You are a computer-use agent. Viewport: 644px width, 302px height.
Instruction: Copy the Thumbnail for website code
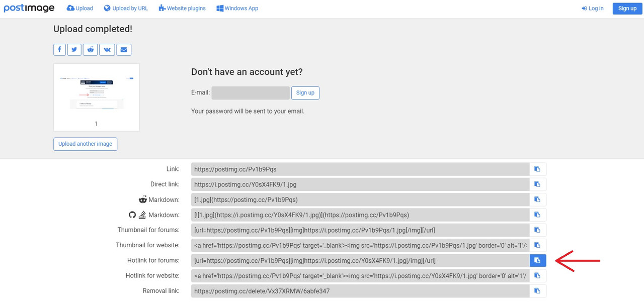pyautogui.click(x=537, y=245)
